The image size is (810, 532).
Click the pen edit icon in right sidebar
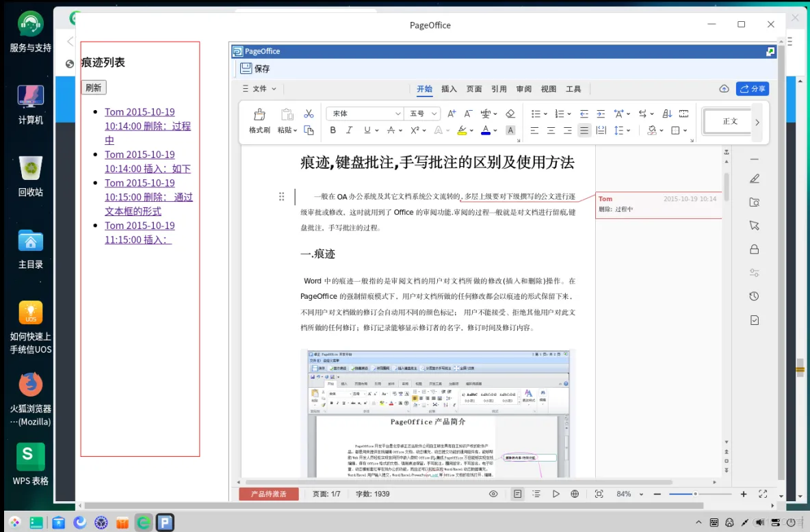click(x=754, y=178)
